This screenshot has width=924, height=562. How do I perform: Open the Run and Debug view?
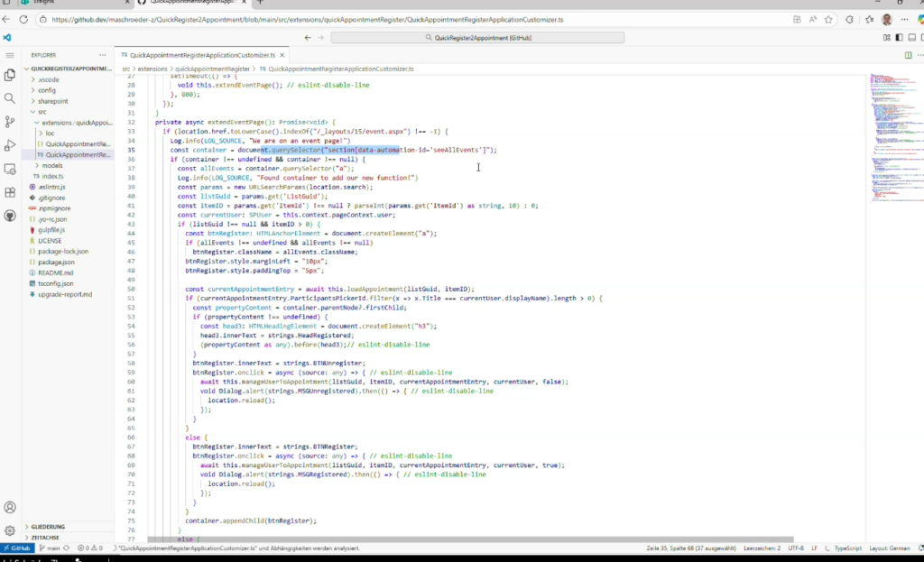coord(10,145)
